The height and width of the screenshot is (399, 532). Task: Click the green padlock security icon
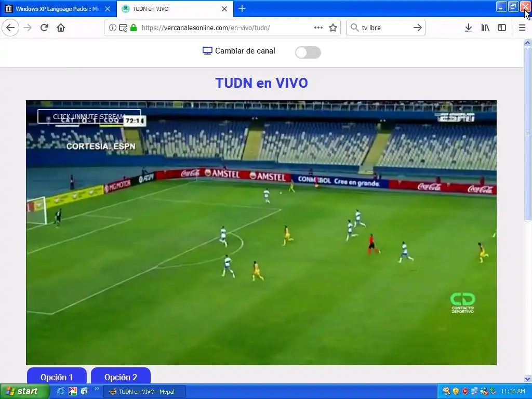pyautogui.click(x=134, y=28)
